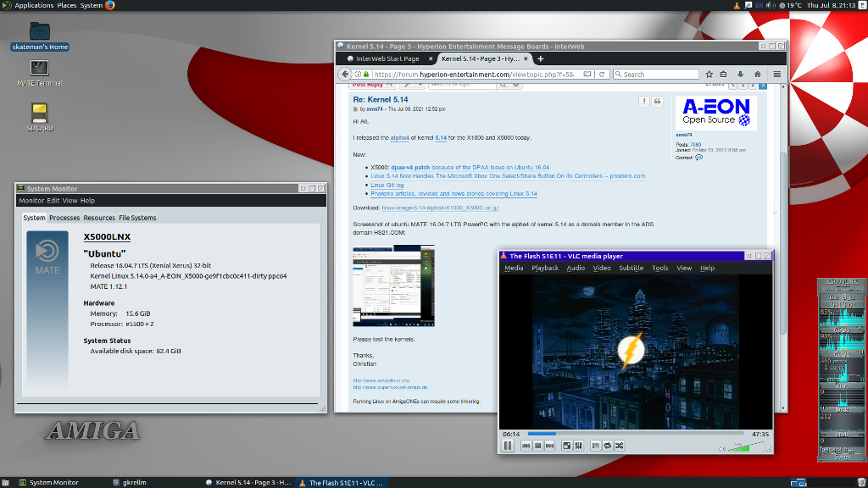This screenshot has height=488, width=868.
Task: Open the VLC View menu
Action: pos(684,268)
